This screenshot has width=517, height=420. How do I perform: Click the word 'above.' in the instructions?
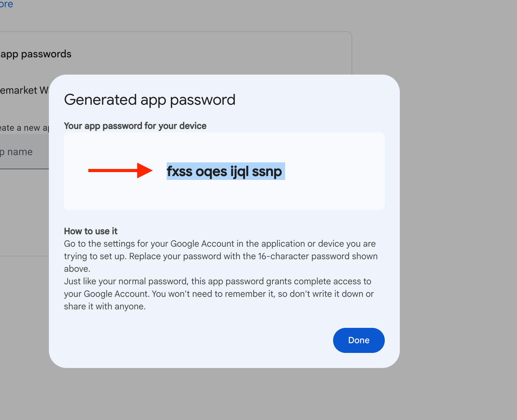tap(77, 269)
